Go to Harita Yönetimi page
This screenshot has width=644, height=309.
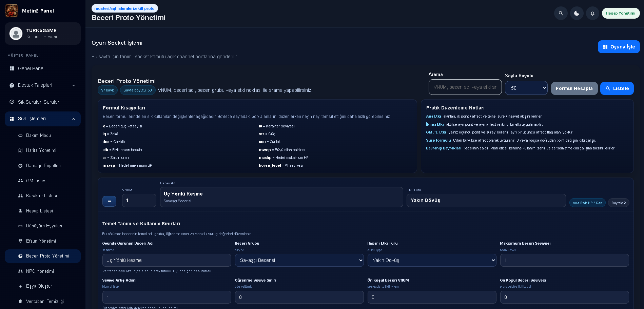pyautogui.click(x=43, y=150)
